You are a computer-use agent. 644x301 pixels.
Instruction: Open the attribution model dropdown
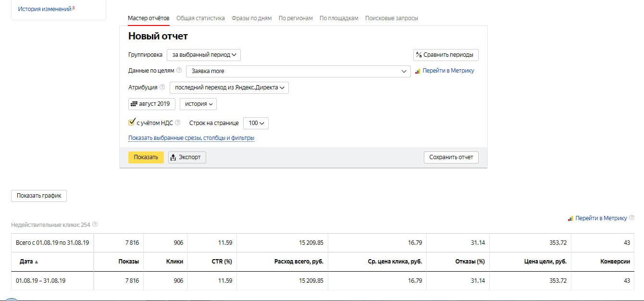[229, 88]
